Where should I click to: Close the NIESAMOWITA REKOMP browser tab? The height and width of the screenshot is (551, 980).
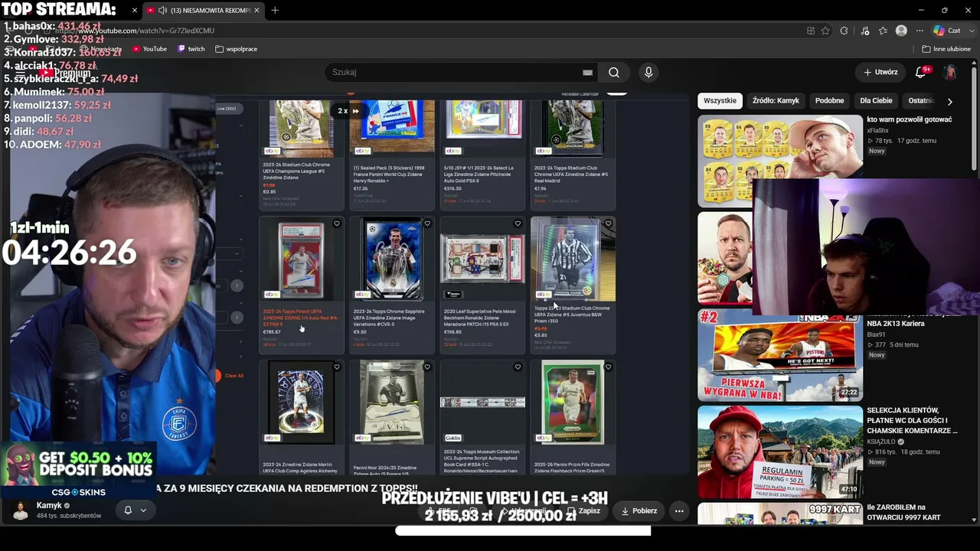(256, 11)
